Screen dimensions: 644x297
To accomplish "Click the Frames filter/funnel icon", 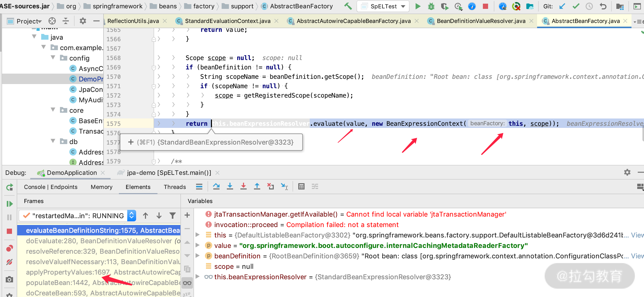I will click(x=173, y=216).
